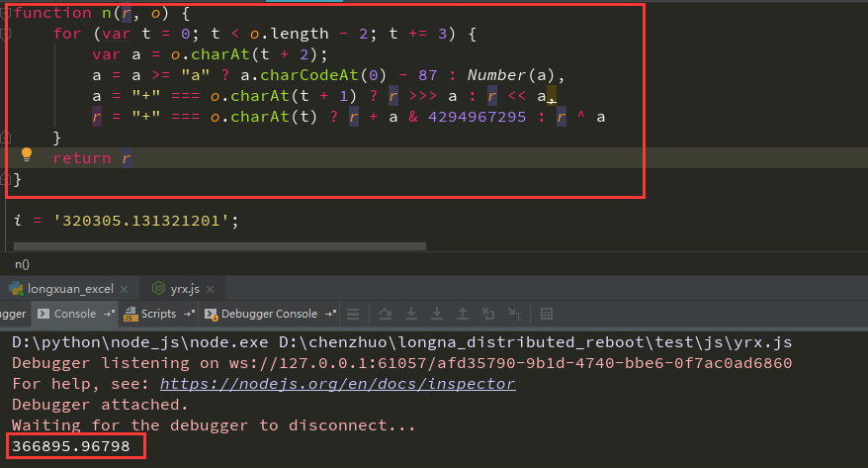
Task: Open the Evaluate Expression calculator icon
Action: point(545,315)
